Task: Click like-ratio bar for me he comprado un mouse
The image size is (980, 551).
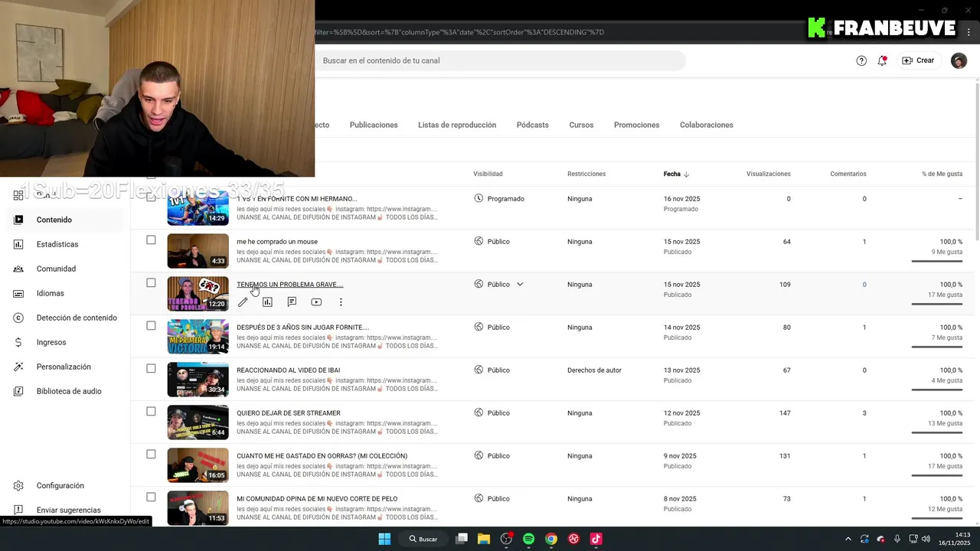Action: (x=937, y=261)
